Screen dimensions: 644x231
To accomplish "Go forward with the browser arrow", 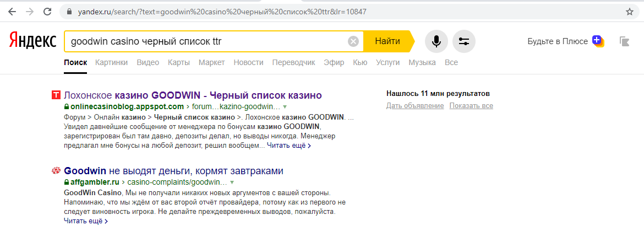I will pyautogui.click(x=30, y=12).
